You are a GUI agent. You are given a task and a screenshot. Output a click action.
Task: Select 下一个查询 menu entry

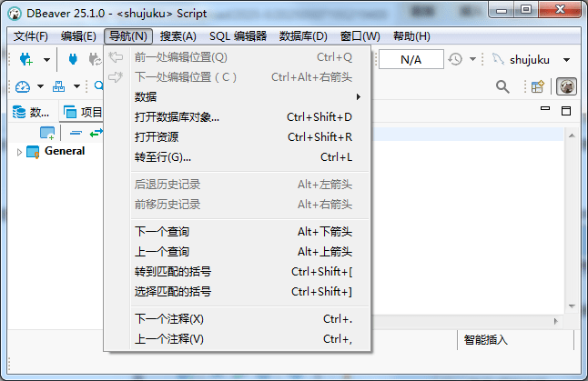click(237, 232)
